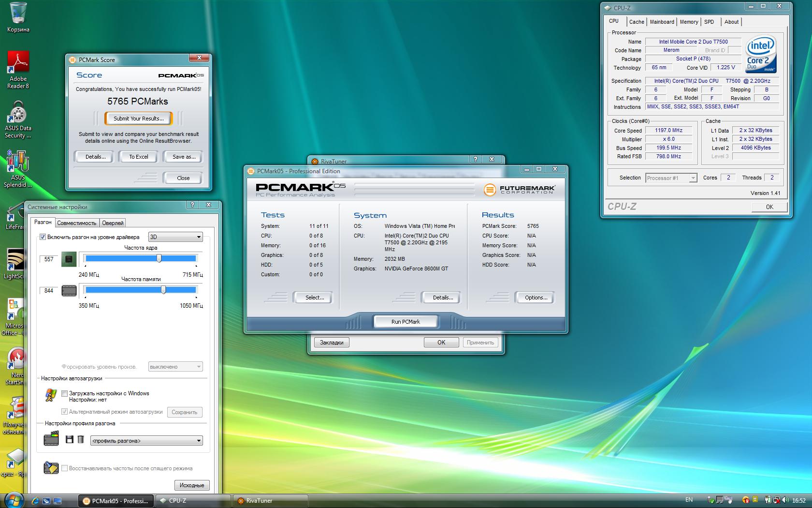The image size is (812, 508).
Task: Click Submit Your Results button
Action: [139, 119]
